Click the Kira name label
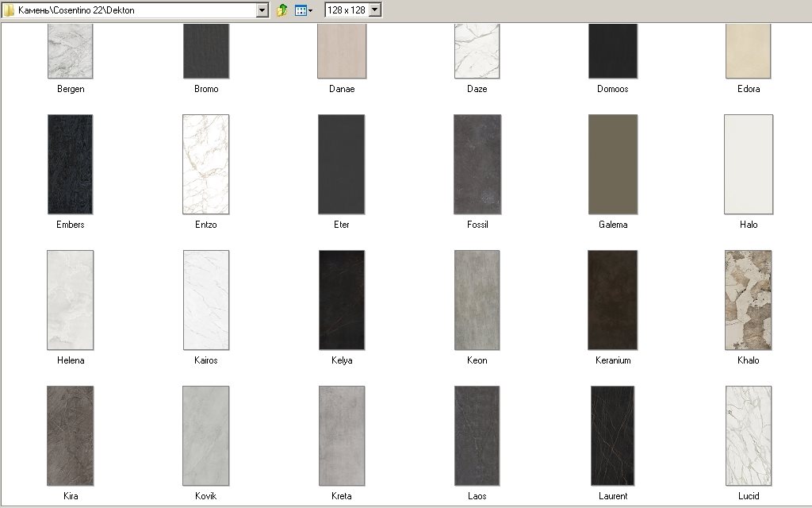This screenshot has height=508, width=812. pyautogui.click(x=71, y=496)
